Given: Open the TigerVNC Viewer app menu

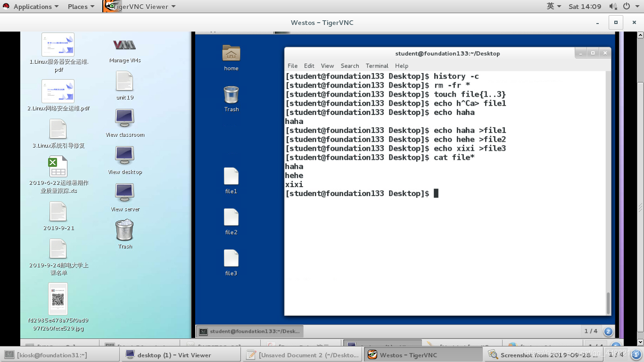Looking at the screenshot, I should 140,7.
